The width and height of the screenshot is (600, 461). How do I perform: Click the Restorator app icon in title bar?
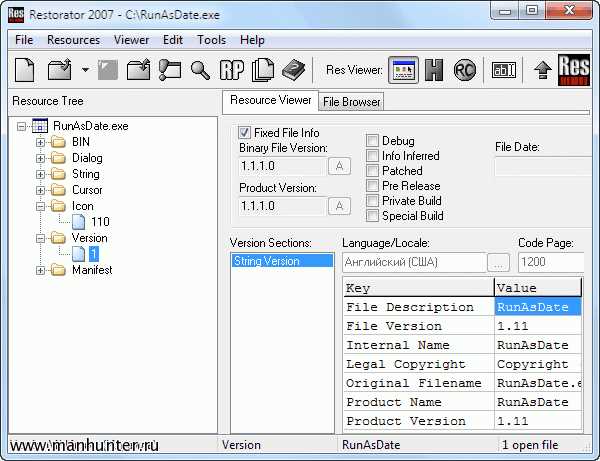click(x=16, y=15)
